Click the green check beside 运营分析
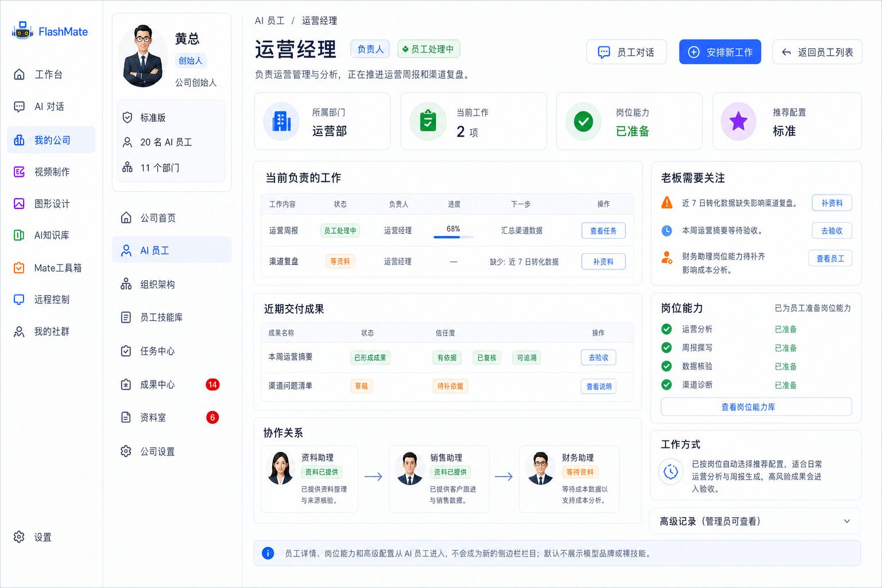The image size is (882, 588). click(667, 329)
